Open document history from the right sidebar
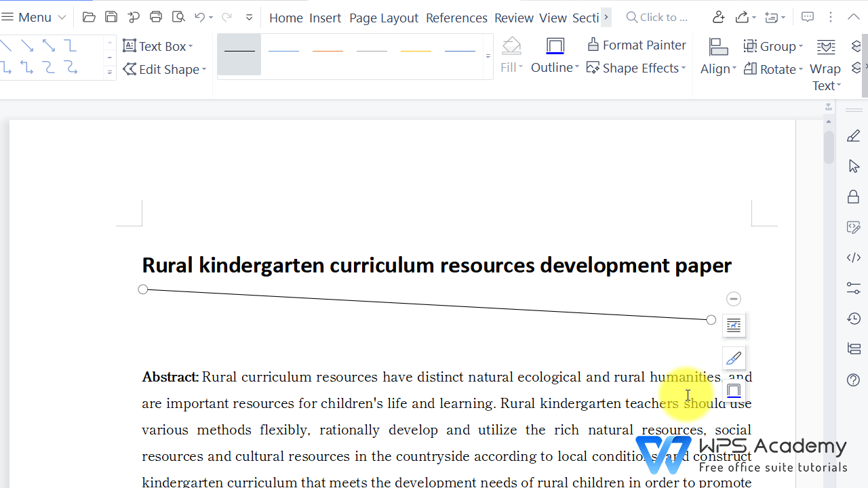Viewport: 868px width, 488px height. coord(853,318)
